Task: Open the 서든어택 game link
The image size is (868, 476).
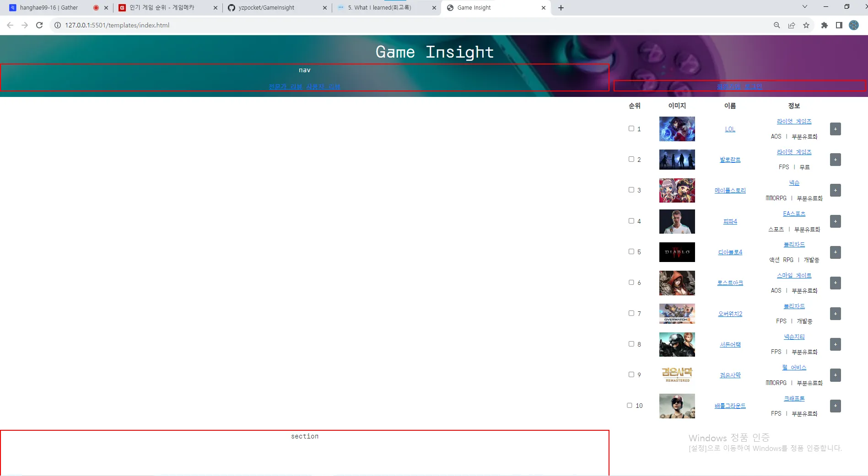Action: pos(730,345)
